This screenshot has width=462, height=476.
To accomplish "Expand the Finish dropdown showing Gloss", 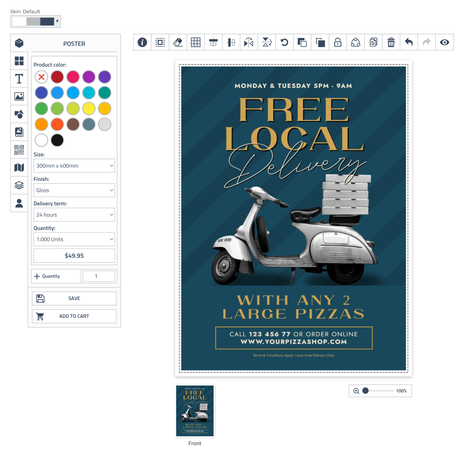I will coord(74,190).
